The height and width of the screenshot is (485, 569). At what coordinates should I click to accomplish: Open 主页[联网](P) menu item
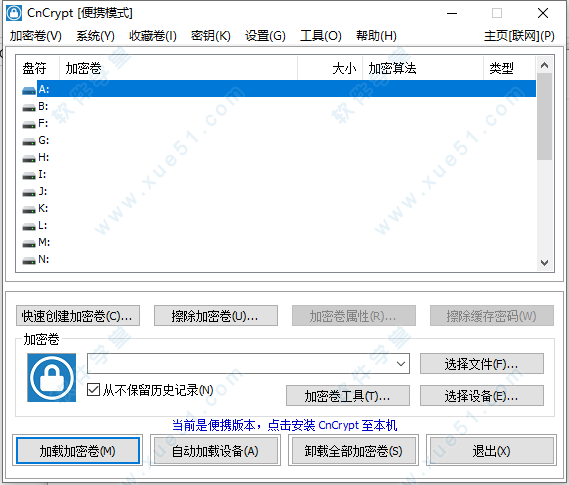(519, 36)
